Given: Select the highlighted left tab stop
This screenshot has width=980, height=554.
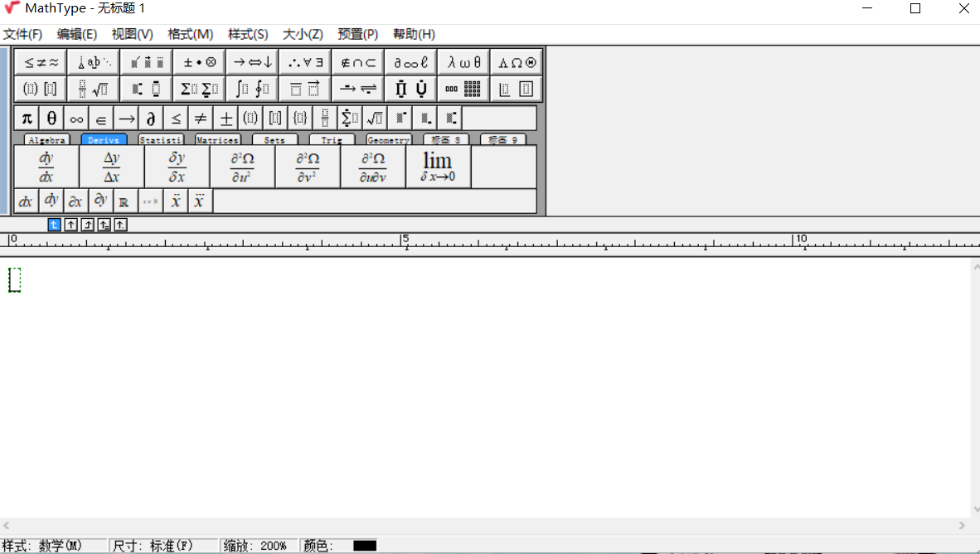Looking at the screenshot, I should [55, 225].
